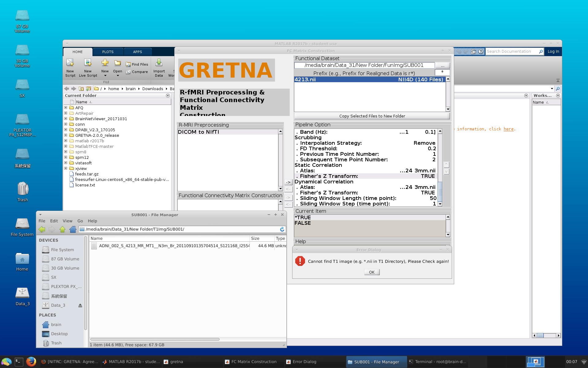Image resolution: width=588 pixels, height=368 pixels.
Task: Click the New Script icon in MATLAB
Action: [x=70, y=63]
